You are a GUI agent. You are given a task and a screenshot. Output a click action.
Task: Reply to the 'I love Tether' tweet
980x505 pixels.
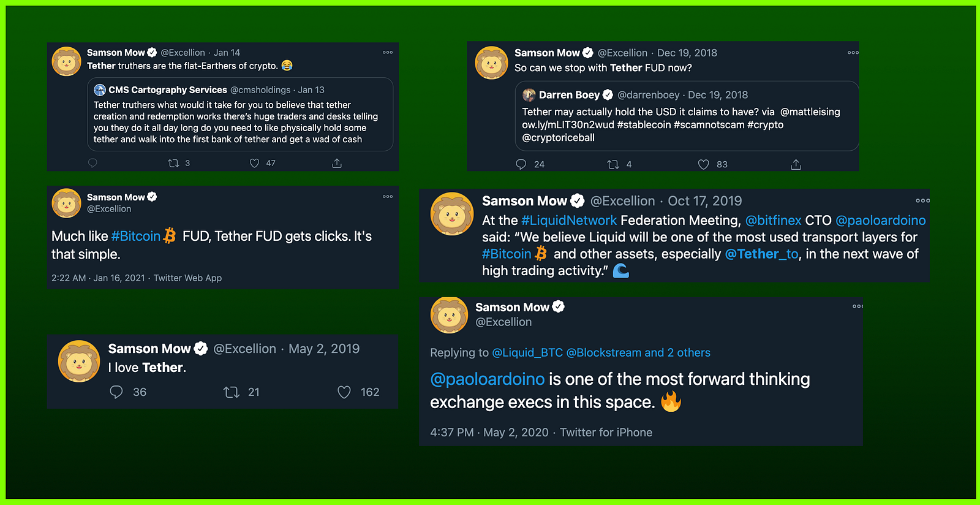pyautogui.click(x=116, y=392)
